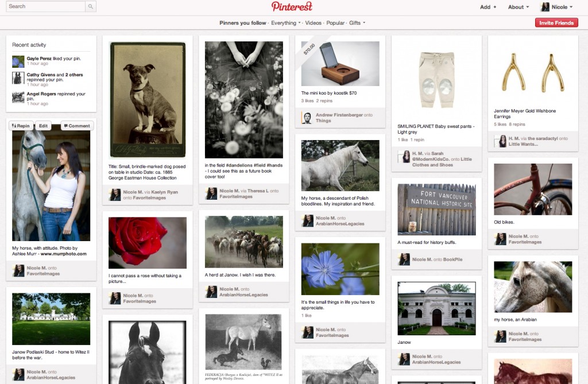The height and width of the screenshot is (384, 588).
Task: Open the Gifts dropdown
Action: [x=357, y=23]
